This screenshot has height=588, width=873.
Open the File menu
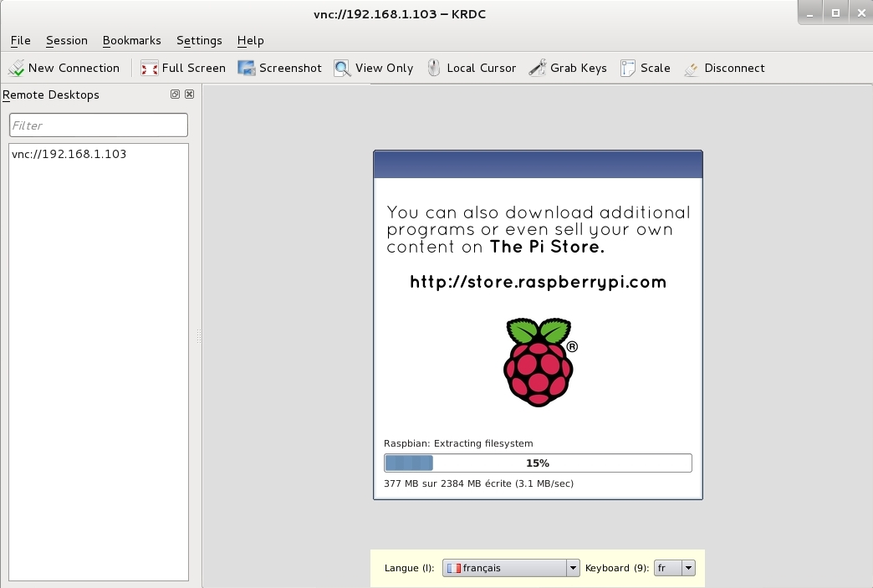(x=21, y=41)
